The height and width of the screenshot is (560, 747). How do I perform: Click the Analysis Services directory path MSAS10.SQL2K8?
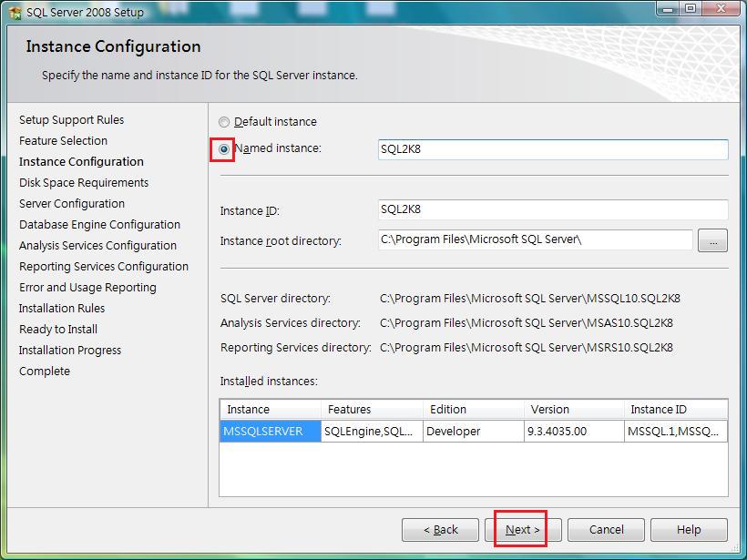(527, 323)
